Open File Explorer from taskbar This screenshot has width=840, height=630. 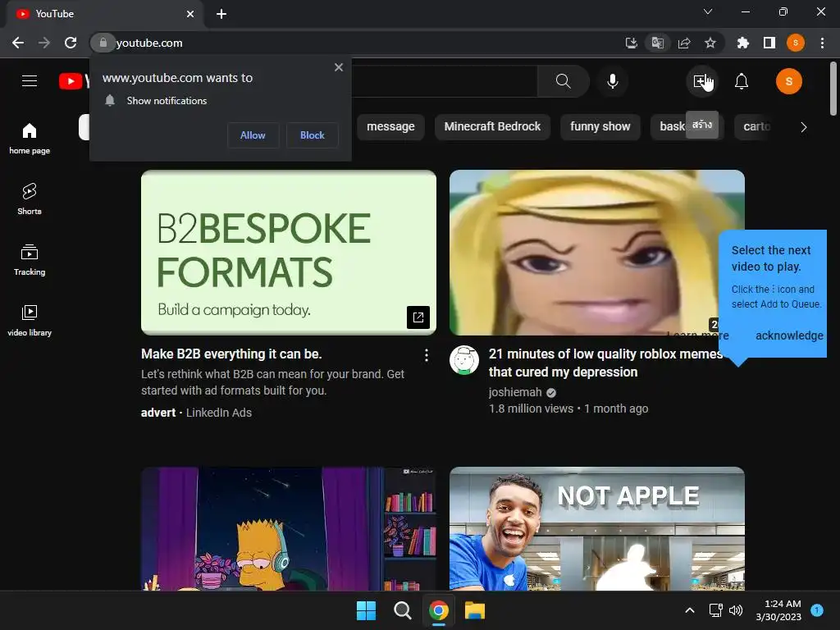(475, 610)
